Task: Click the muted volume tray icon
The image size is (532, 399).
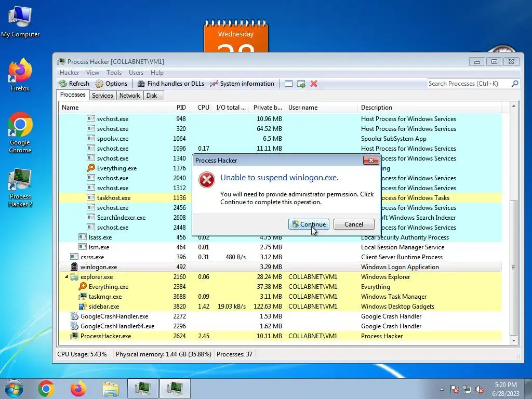Action: click(480, 389)
